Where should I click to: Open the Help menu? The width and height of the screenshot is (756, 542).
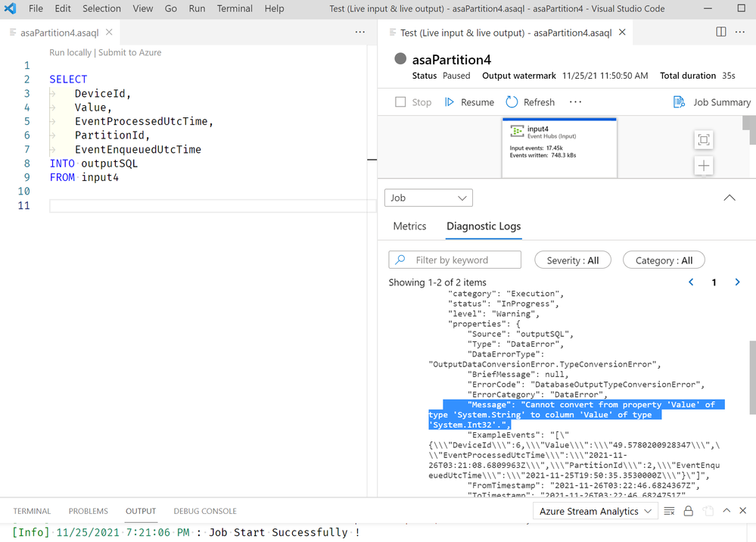274,8
